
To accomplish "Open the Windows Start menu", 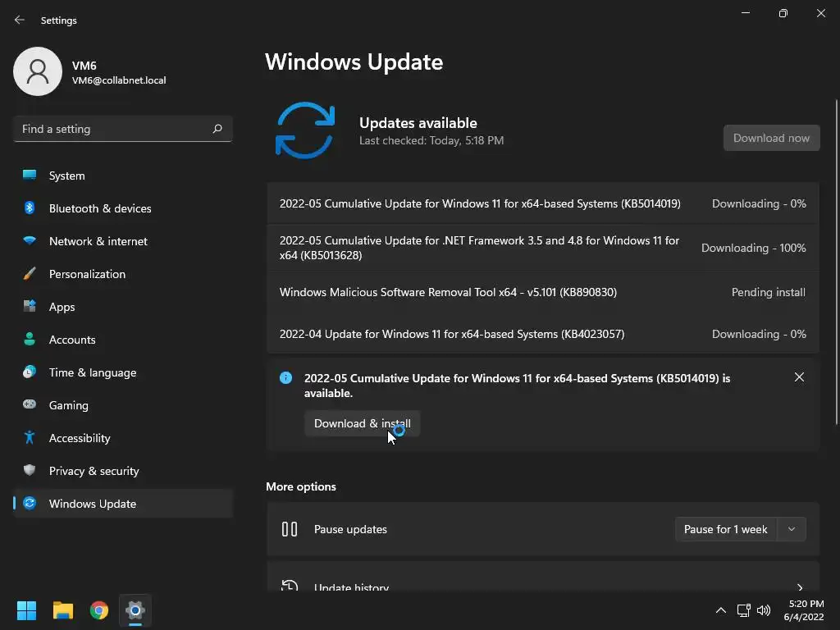I will (x=26, y=610).
